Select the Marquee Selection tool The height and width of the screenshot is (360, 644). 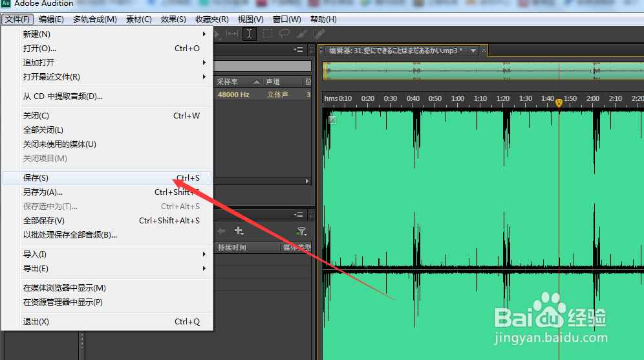pos(268,34)
